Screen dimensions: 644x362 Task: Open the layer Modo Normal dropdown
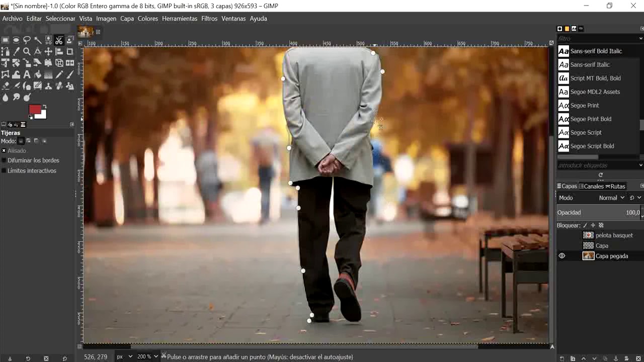(611, 198)
